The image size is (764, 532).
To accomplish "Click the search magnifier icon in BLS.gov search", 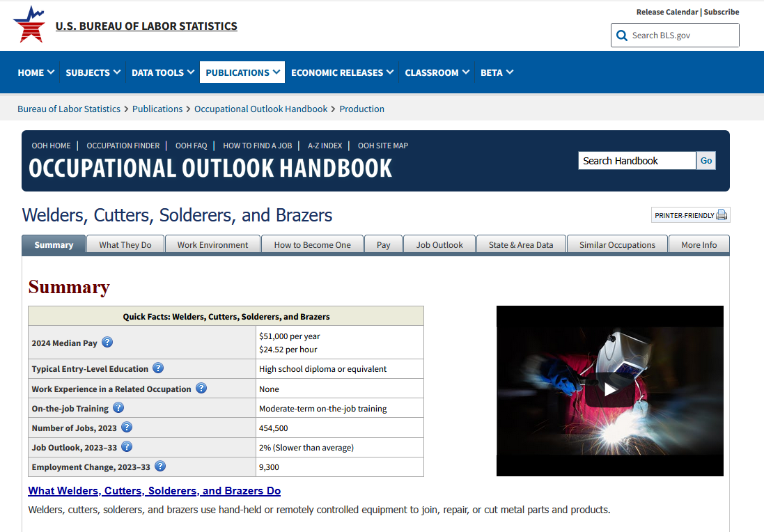I will 622,36.
